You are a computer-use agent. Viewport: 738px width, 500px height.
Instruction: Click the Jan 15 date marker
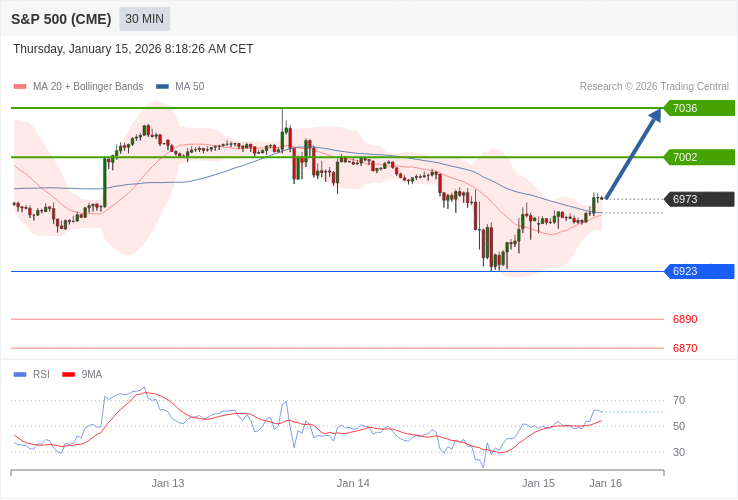coord(538,483)
